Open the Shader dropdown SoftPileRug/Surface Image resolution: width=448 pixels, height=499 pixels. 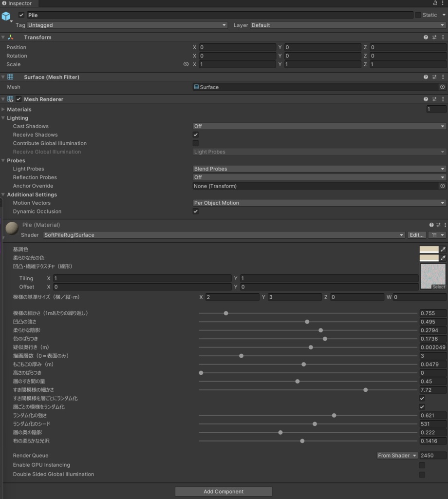(x=224, y=235)
